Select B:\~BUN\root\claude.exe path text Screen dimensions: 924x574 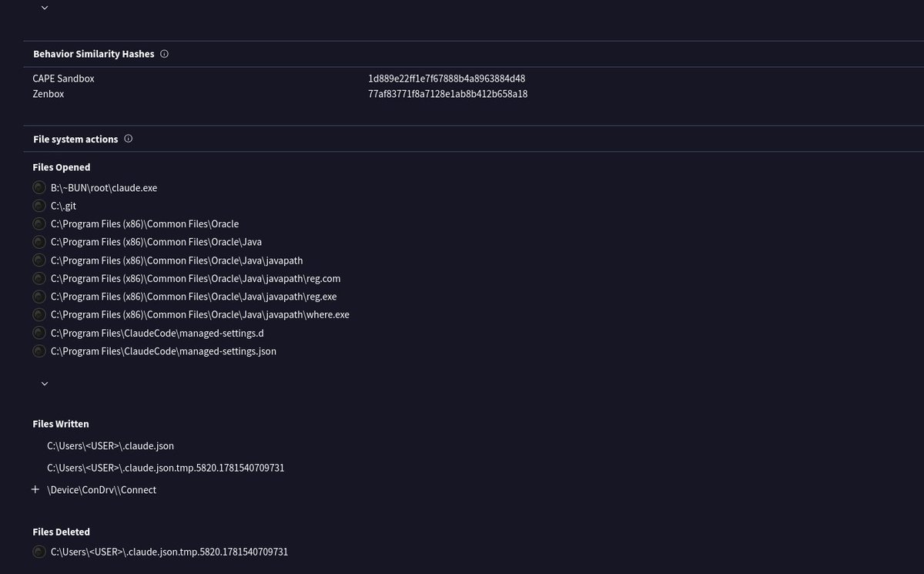104,187
